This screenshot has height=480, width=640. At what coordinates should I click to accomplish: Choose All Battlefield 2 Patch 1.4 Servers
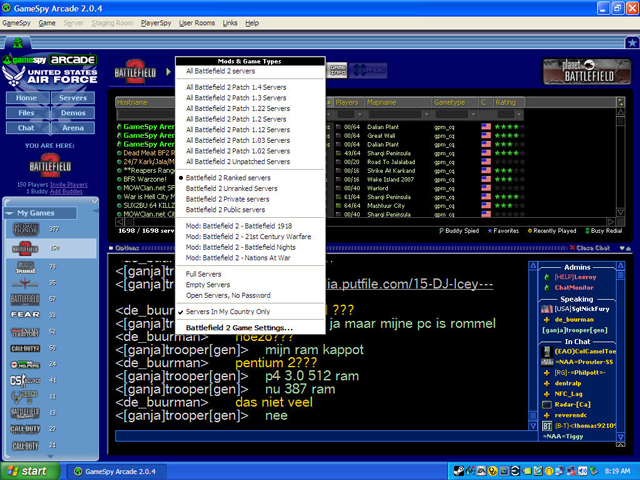pyautogui.click(x=236, y=87)
